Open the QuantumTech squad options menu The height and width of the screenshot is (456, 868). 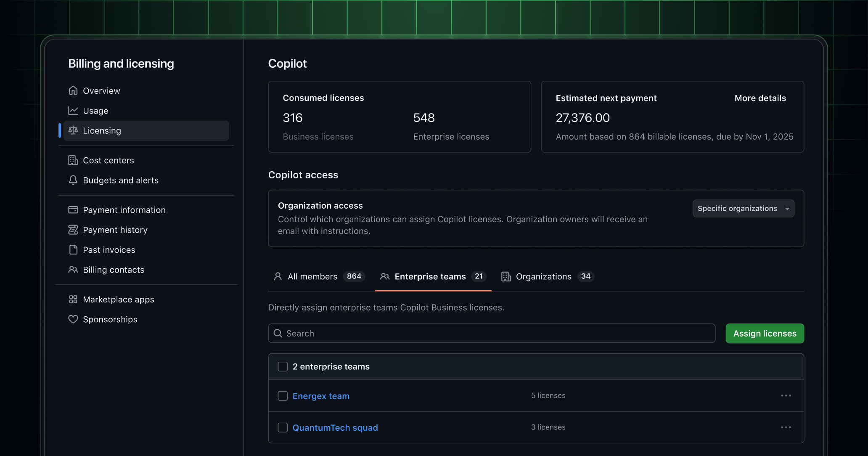pyautogui.click(x=786, y=427)
